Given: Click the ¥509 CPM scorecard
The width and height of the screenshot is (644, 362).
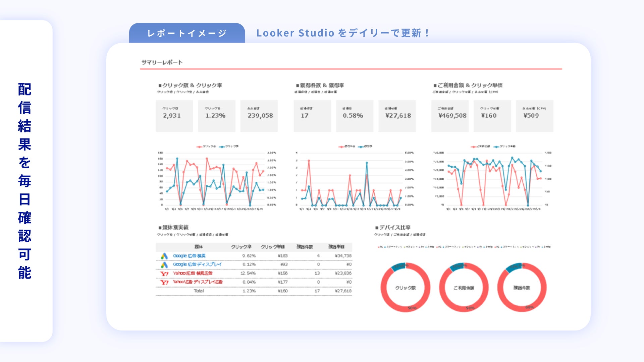Looking at the screenshot, I should (x=534, y=116).
